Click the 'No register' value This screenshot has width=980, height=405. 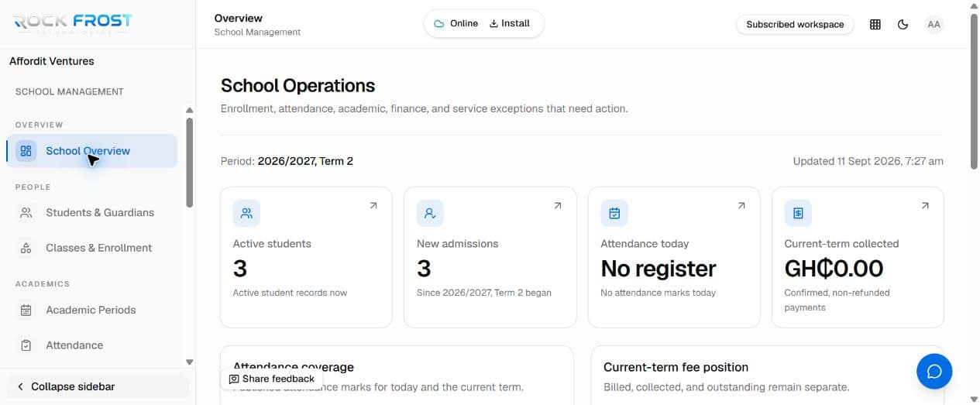pyautogui.click(x=658, y=269)
